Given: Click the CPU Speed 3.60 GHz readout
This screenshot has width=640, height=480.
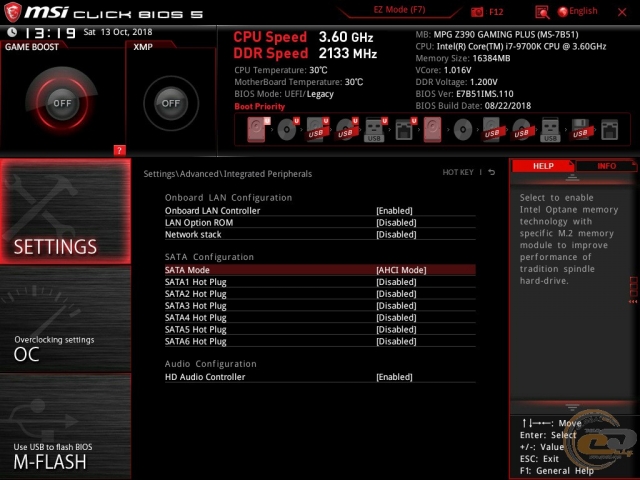Looking at the screenshot, I should (303, 37).
